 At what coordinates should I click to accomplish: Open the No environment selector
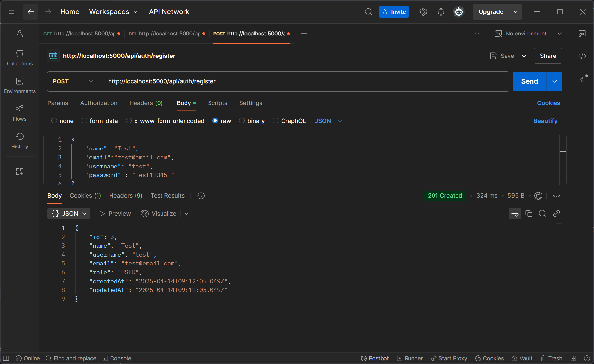tap(528, 34)
